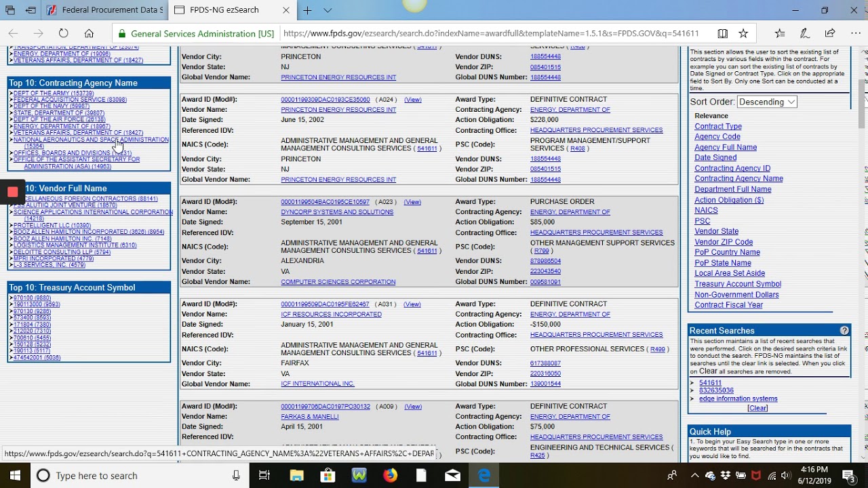868x488 pixels.
Task: Click the recent search 541611
Action: click(x=710, y=383)
